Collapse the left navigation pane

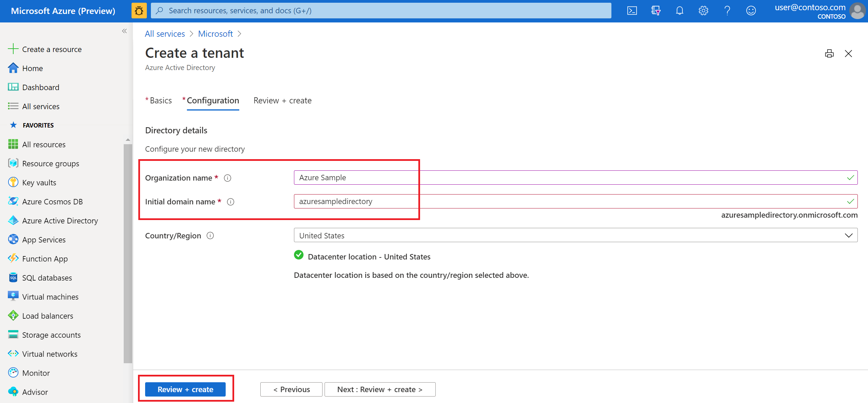(124, 31)
